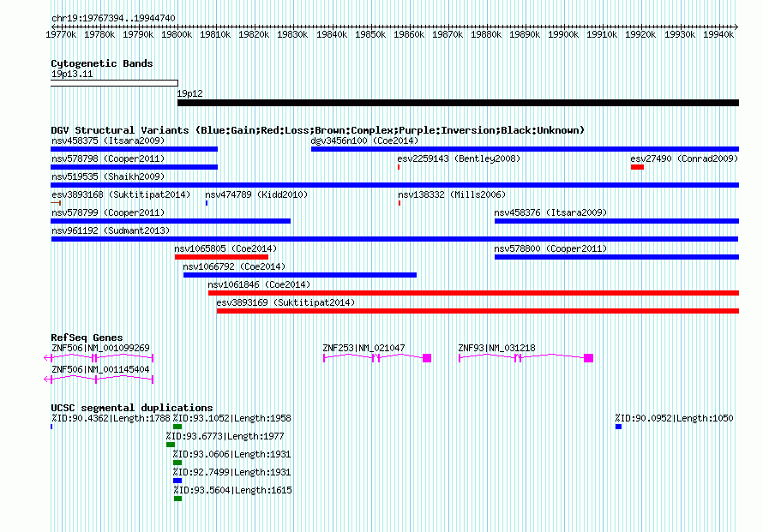Select the nsv458376 (Itsara2009) blue bar
The image size is (763, 532).
coord(616,221)
